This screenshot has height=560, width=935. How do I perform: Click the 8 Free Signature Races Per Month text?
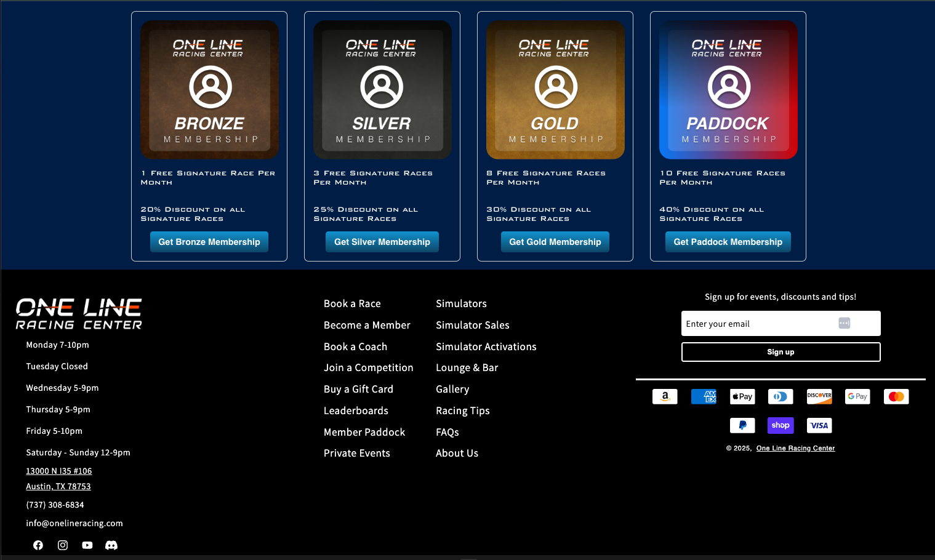pyautogui.click(x=546, y=178)
